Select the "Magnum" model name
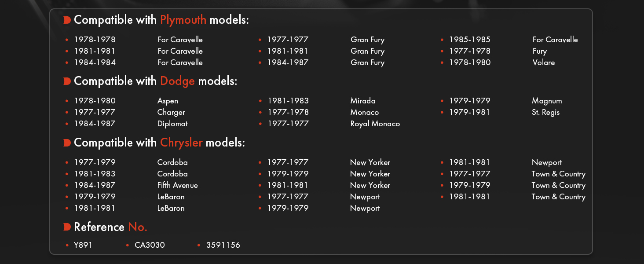Screen dimensions: 644x264 point(547,101)
